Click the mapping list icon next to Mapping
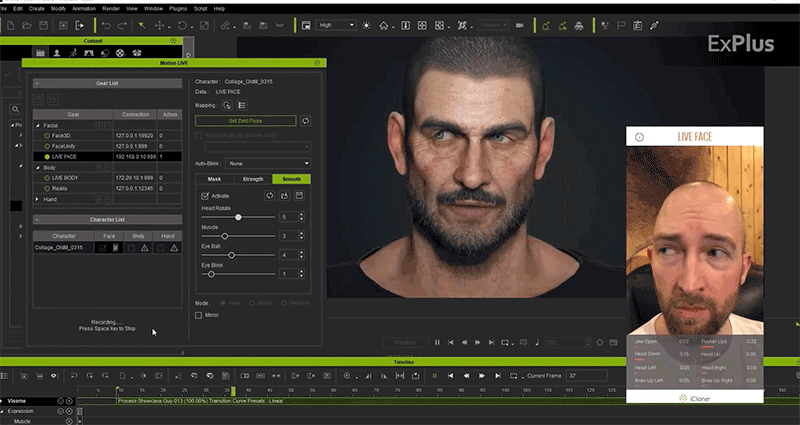The image size is (800, 425). (242, 105)
